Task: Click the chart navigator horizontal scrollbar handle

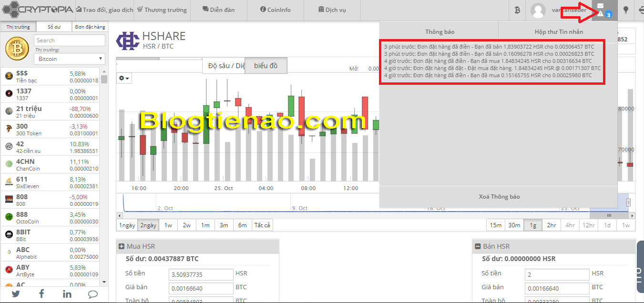Action: 608,215
